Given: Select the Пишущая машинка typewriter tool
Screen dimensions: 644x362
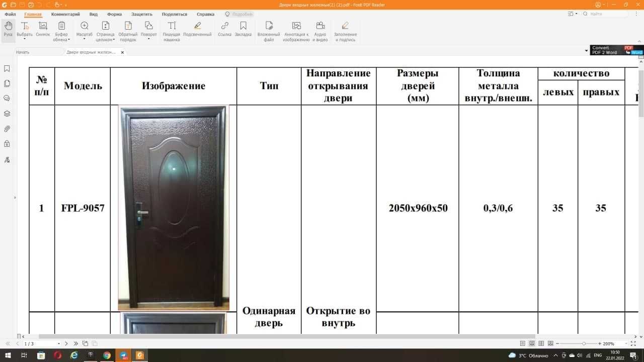Looking at the screenshot, I should pos(172,31).
